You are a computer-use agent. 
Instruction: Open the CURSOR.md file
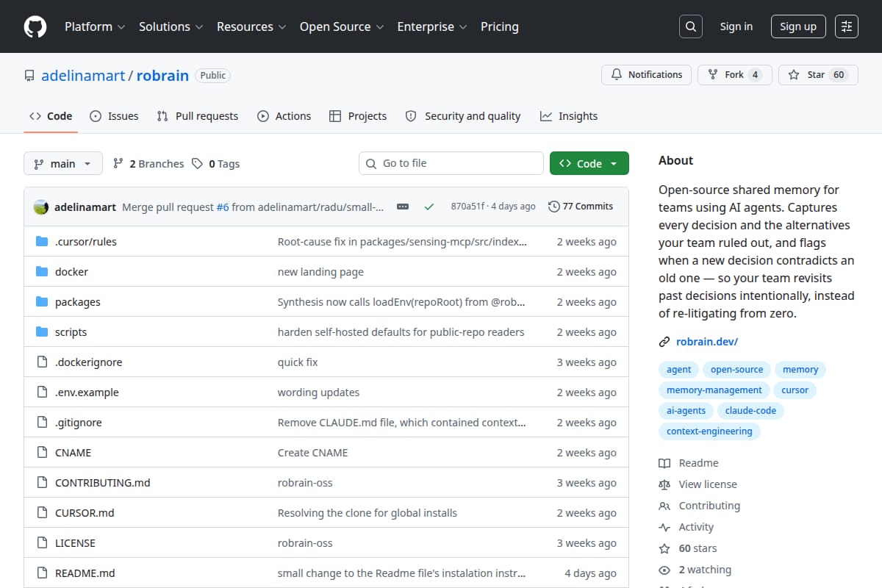85,513
